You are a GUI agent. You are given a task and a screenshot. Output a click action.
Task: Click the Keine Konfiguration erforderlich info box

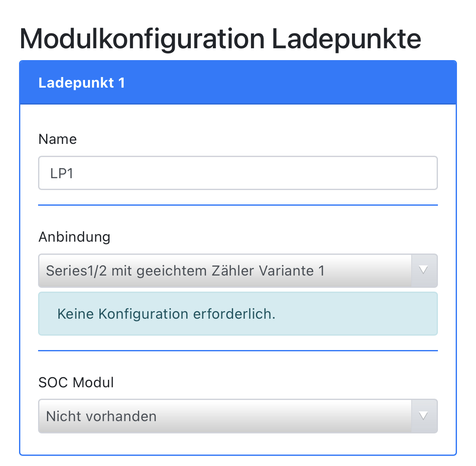click(x=237, y=314)
